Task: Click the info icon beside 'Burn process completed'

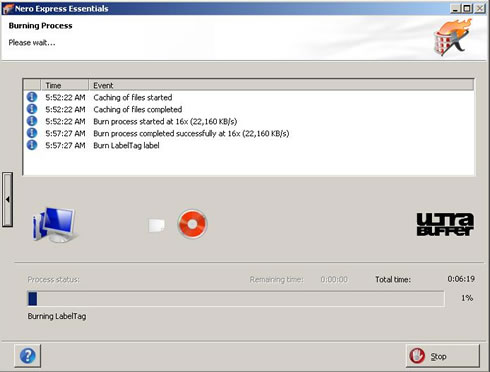Action: [32, 133]
